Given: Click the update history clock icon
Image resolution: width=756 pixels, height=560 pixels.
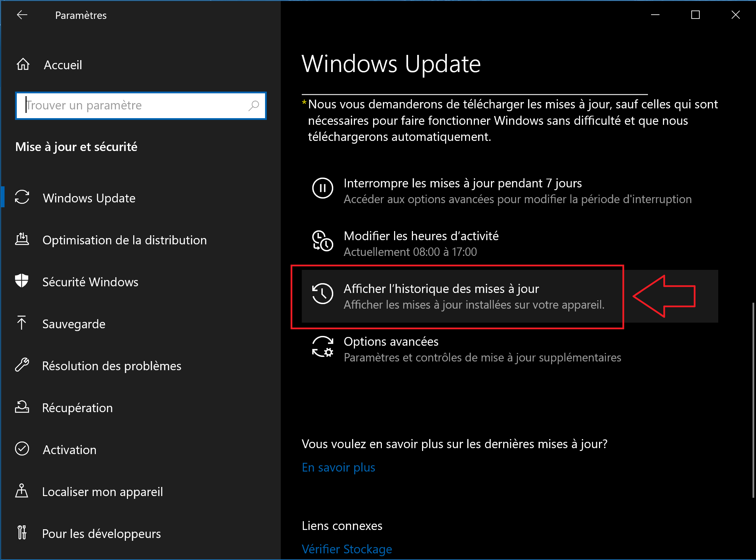Looking at the screenshot, I should tap(322, 294).
